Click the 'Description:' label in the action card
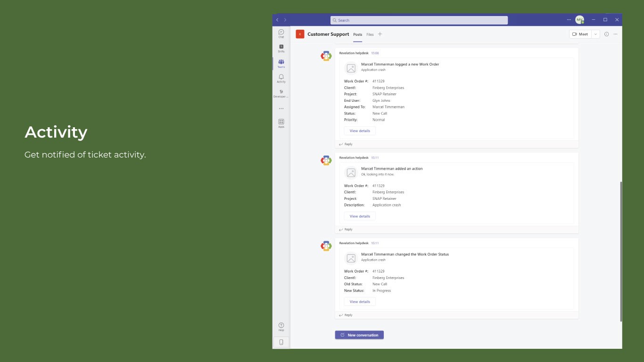This screenshot has height=362, width=644. pos(354,205)
